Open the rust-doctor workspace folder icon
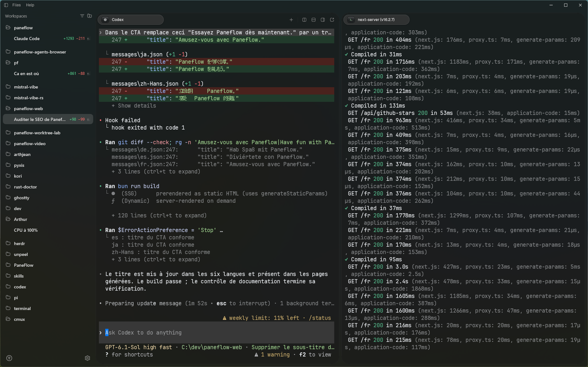 pos(8,187)
